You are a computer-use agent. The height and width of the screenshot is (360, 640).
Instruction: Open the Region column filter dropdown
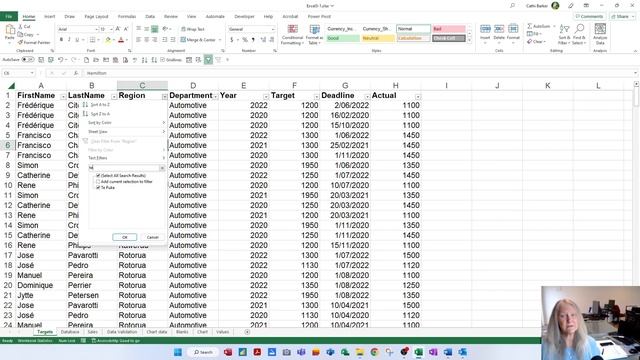click(164, 97)
